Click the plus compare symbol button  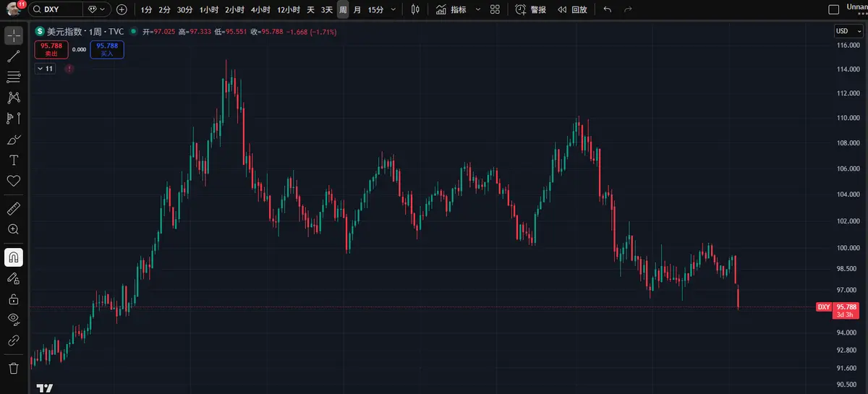click(x=122, y=9)
